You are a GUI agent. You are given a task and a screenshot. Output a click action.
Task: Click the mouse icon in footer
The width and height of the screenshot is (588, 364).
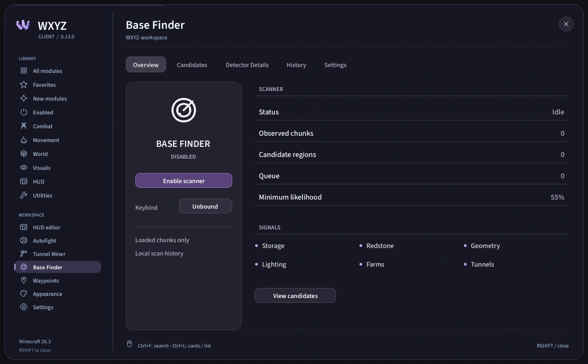(129, 344)
